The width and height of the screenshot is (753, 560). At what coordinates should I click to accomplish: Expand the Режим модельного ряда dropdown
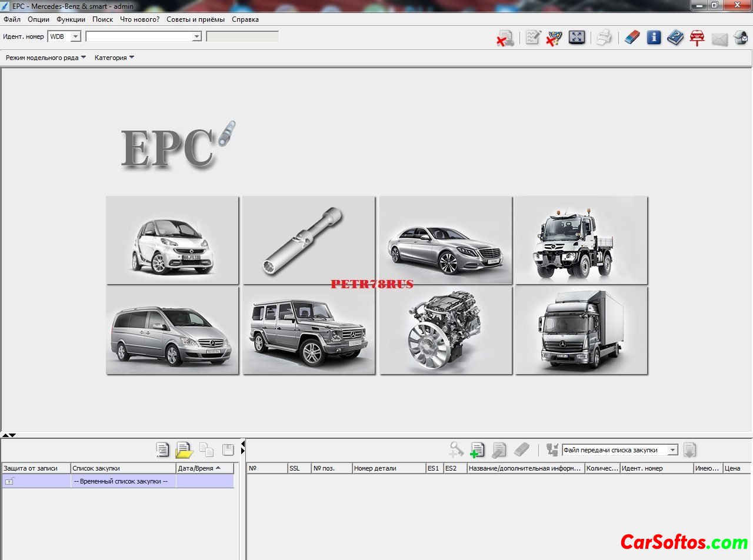[x=46, y=58]
